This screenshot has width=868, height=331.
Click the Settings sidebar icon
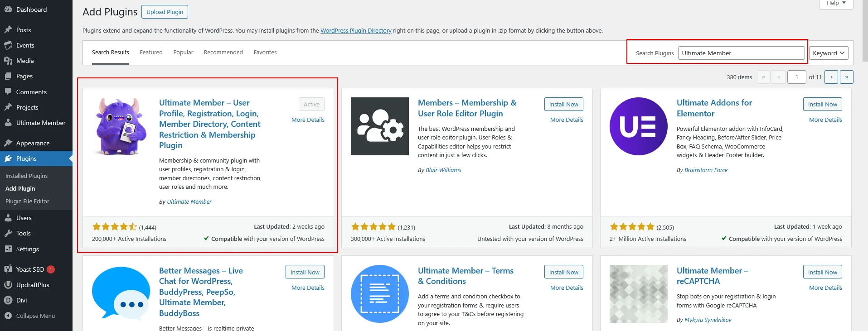[x=8, y=249]
